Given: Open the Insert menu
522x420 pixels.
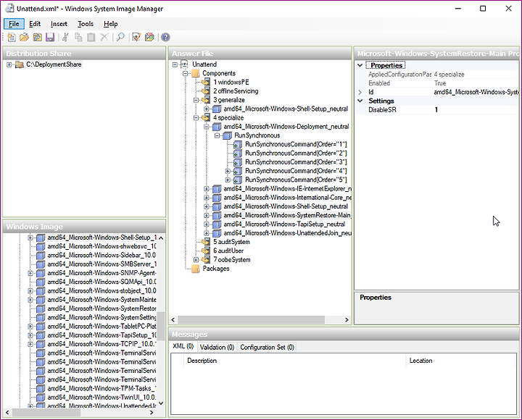Looking at the screenshot, I should pyautogui.click(x=59, y=24).
